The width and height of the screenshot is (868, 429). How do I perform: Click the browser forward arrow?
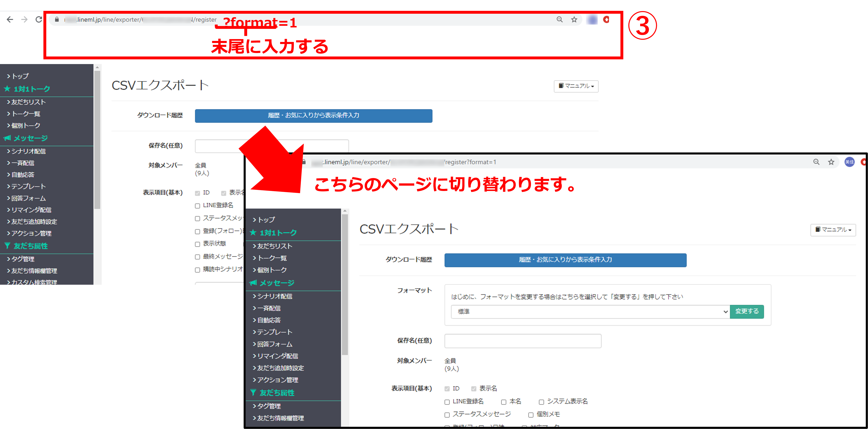pos(24,19)
